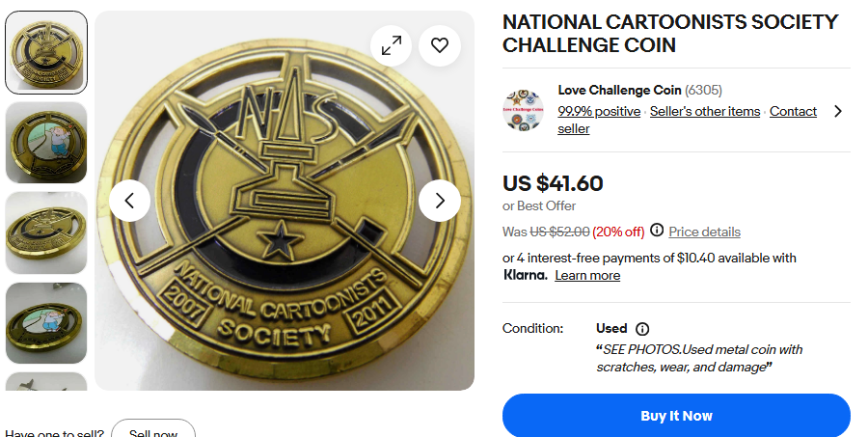This screenshot has width=868, height=437.
Task: Show the previous coin photo
Action: pos(129,201)
